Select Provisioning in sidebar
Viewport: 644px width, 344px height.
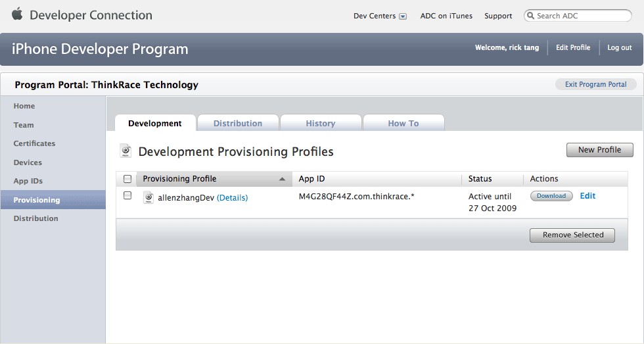click(53, 200)
